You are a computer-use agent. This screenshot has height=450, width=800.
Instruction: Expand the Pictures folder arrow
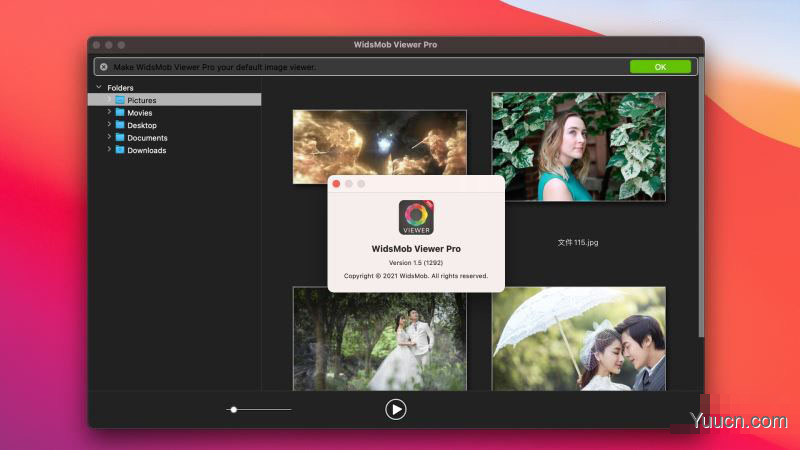[109, 100]
